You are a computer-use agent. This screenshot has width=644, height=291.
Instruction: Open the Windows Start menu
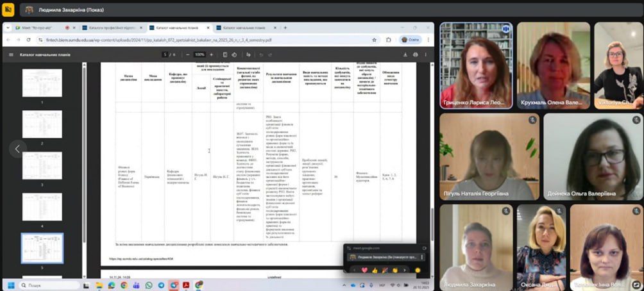(x=10, y=285)
